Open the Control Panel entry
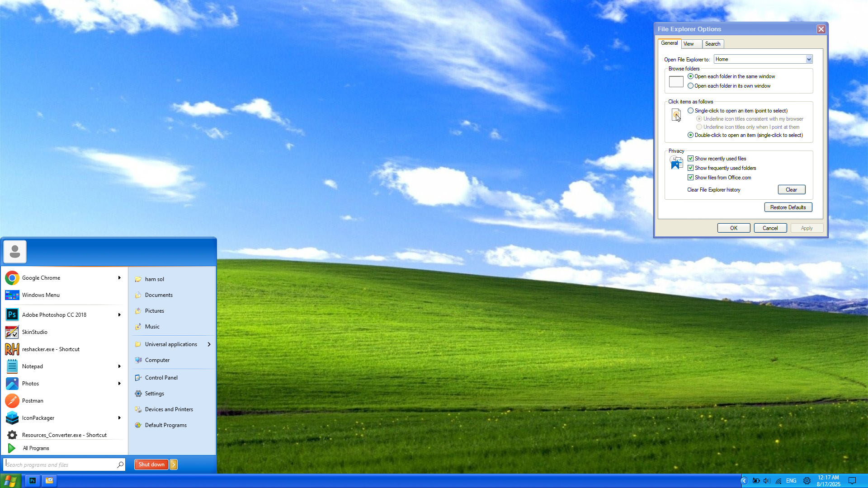 (x=161, y=378)
